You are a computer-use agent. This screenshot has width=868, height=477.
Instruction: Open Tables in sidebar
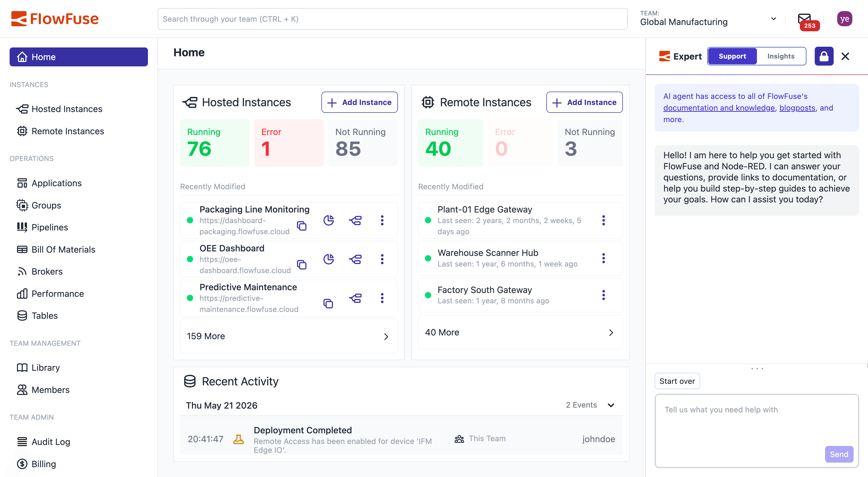[79, 316]
